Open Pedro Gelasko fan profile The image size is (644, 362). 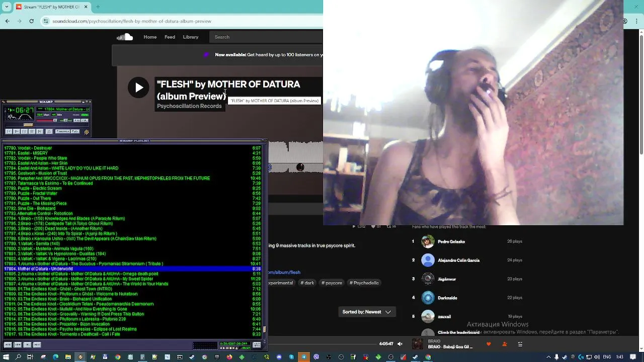pos(451,242)
